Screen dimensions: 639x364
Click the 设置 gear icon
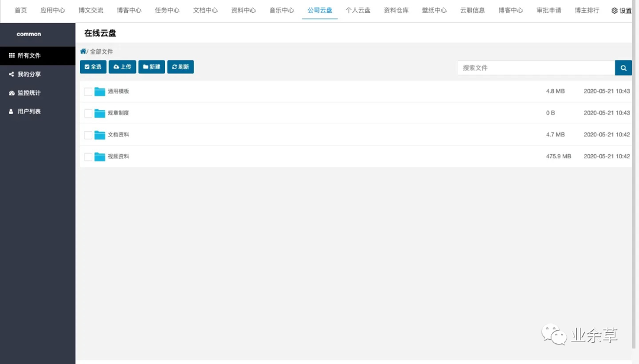[614, 11]
